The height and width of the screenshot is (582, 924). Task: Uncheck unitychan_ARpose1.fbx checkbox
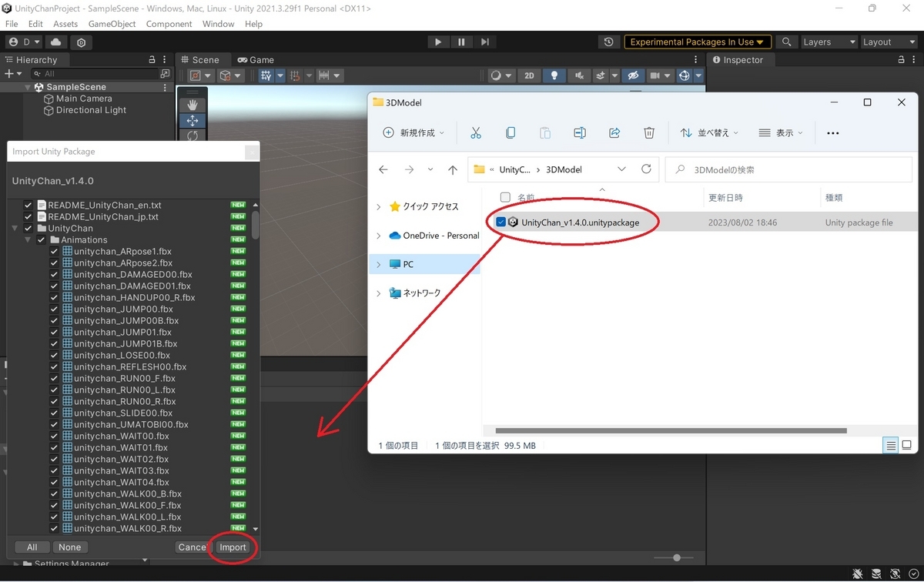(x=54, y=252)
